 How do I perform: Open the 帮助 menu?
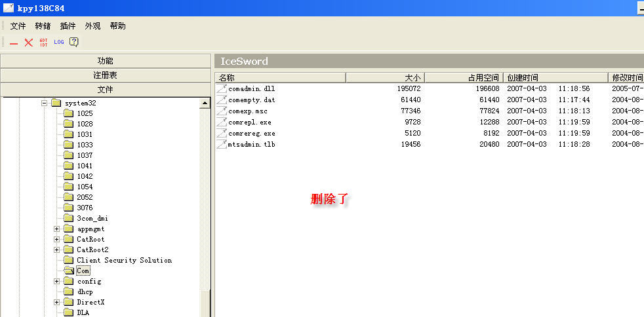click(x=118, y=26)
